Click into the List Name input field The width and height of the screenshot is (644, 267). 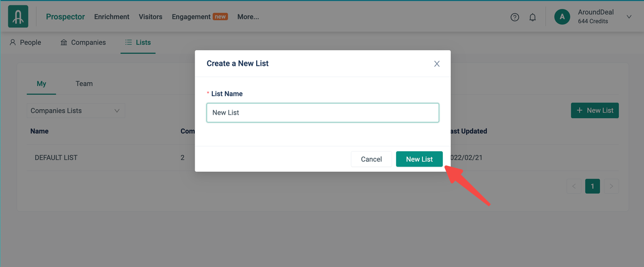(323, 113)
